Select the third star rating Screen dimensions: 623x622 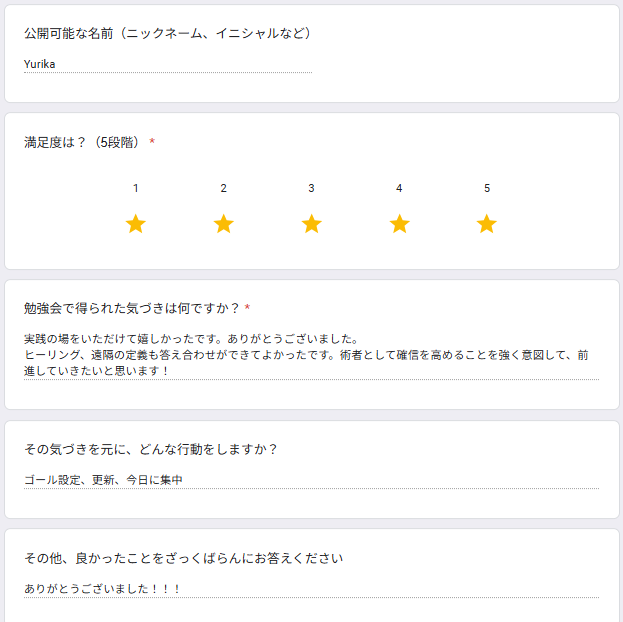click(312, 223)
